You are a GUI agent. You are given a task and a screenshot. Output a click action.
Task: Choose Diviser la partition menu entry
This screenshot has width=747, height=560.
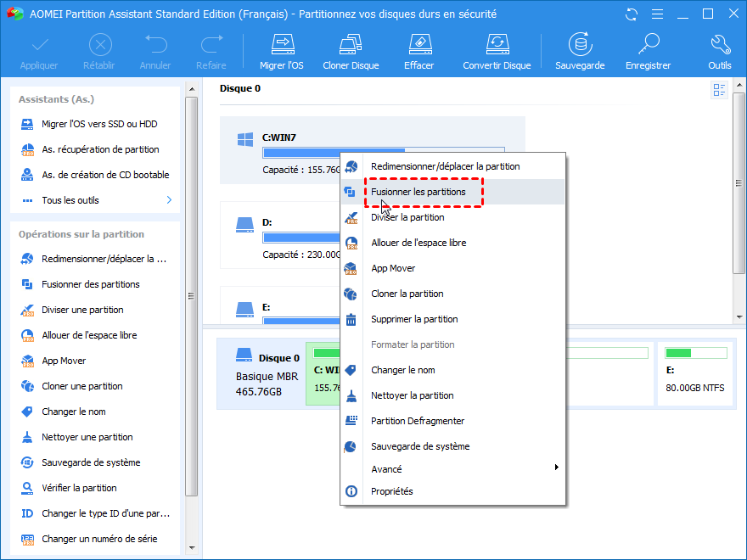click(x=452, y=217)
